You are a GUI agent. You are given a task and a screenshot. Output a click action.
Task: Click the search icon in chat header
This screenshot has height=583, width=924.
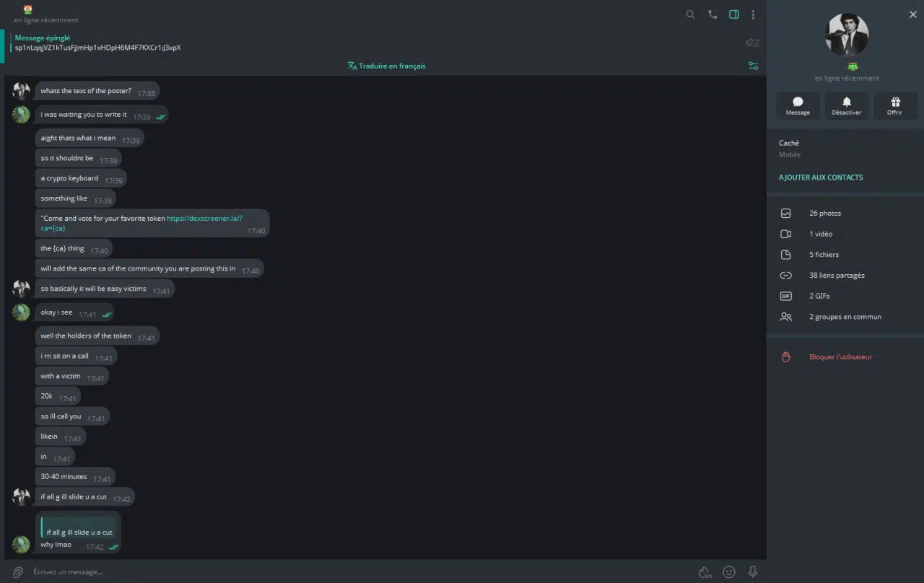click(690, 14)
